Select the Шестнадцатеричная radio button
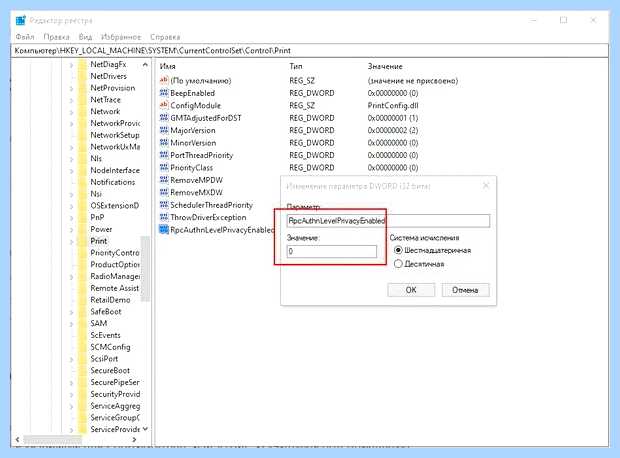 398,250
